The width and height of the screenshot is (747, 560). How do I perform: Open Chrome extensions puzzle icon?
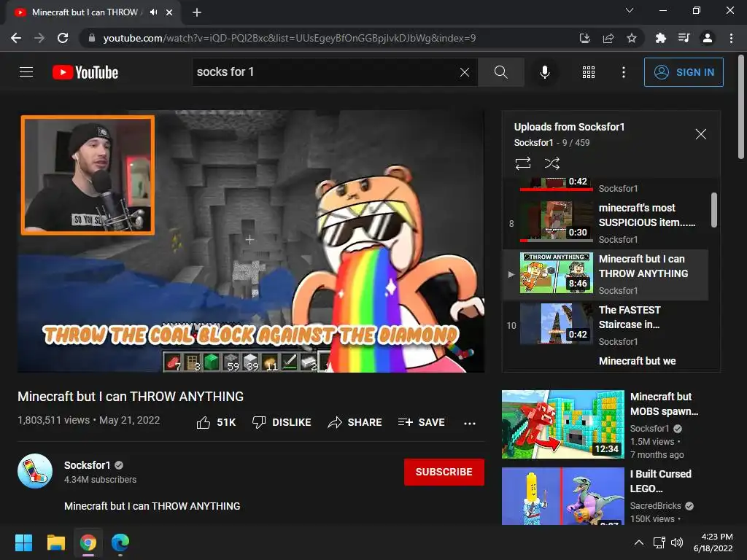660,38
